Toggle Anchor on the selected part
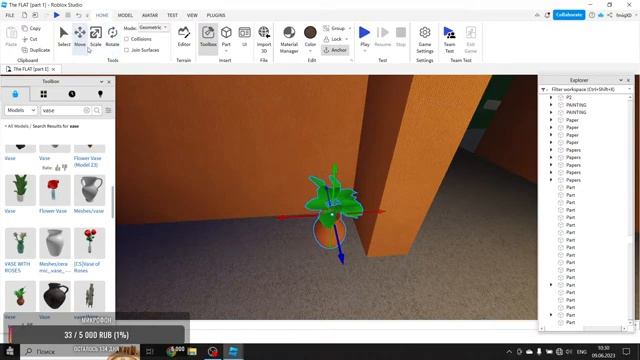 click(x=335, y=50)
